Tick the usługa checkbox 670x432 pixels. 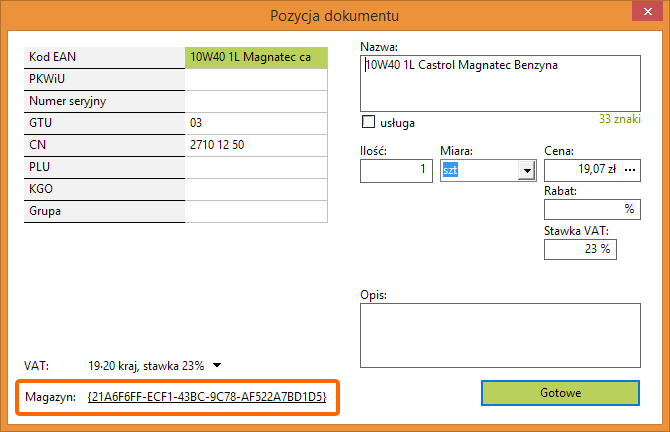[x=368, y=122]
